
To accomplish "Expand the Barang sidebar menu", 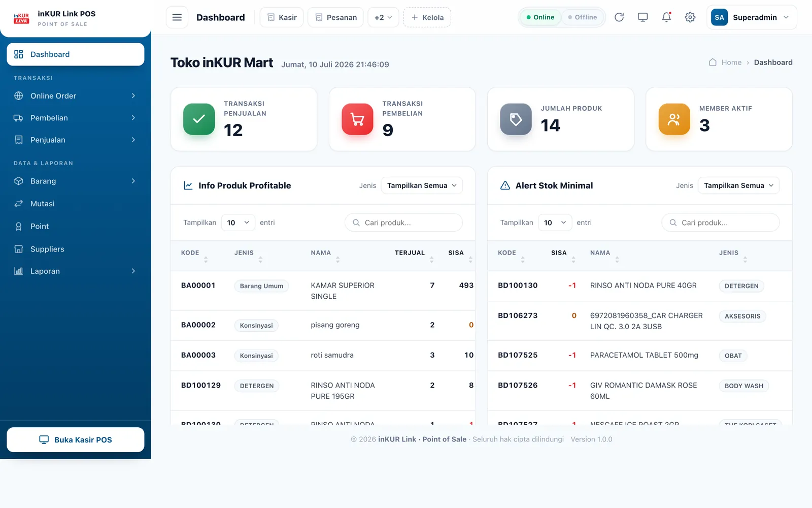I will click(75, 181).
